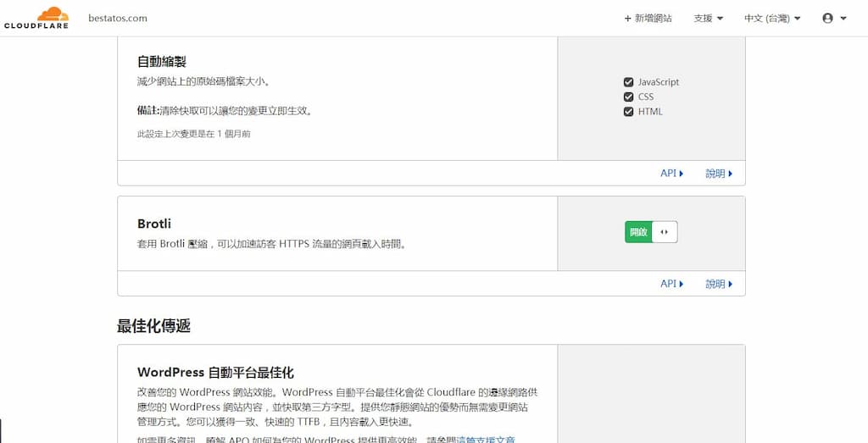The width and height of the screenshot is (868, 443).
Task: Expand 說明 under the 自動縮製 card
Action: click(x=719, y=173)
